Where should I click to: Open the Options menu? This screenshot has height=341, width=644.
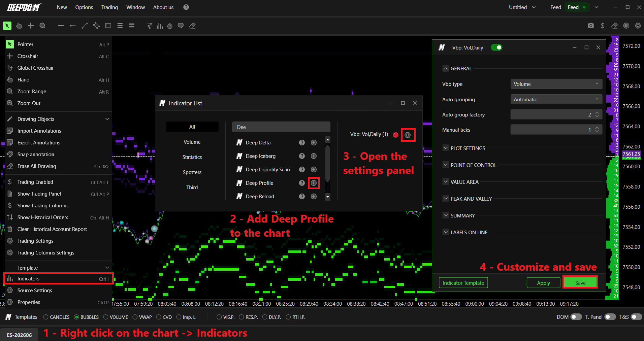[84, 7]
